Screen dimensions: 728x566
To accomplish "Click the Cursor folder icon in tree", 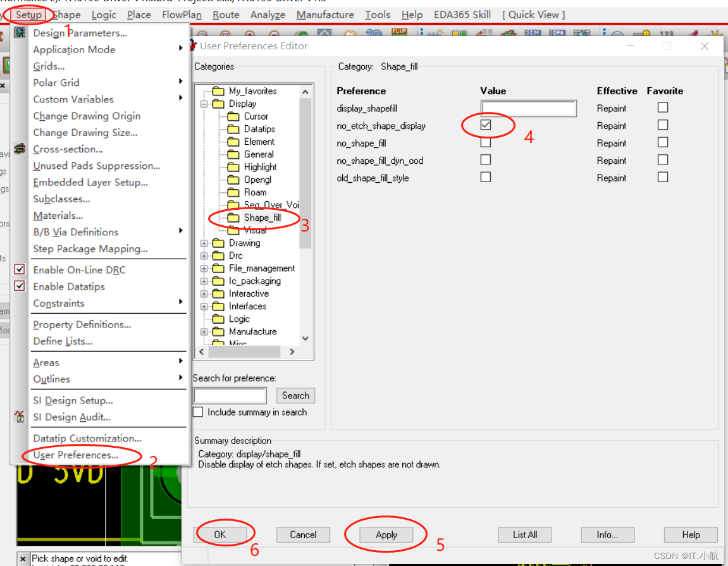I will [x=234, y=116].
